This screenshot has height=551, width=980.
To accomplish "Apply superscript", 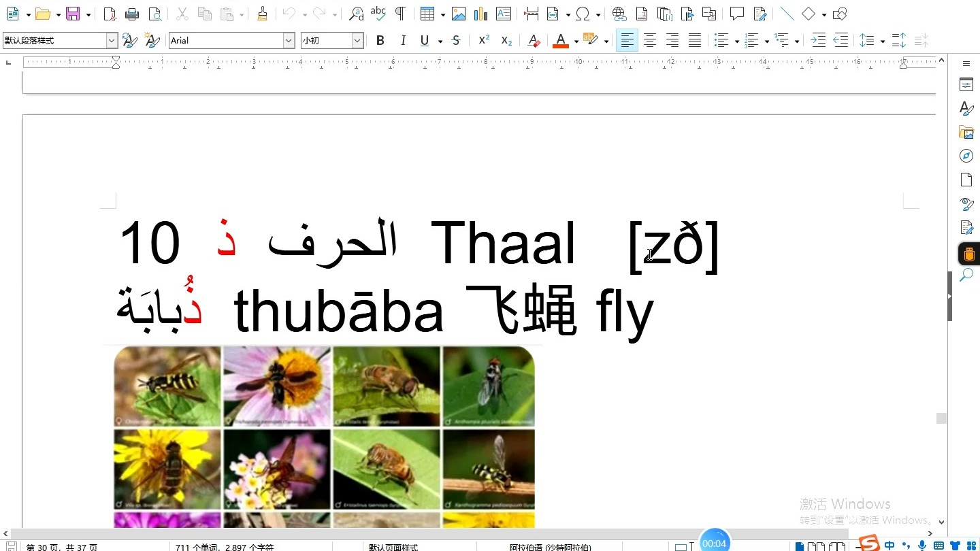I will coord(484,41).
